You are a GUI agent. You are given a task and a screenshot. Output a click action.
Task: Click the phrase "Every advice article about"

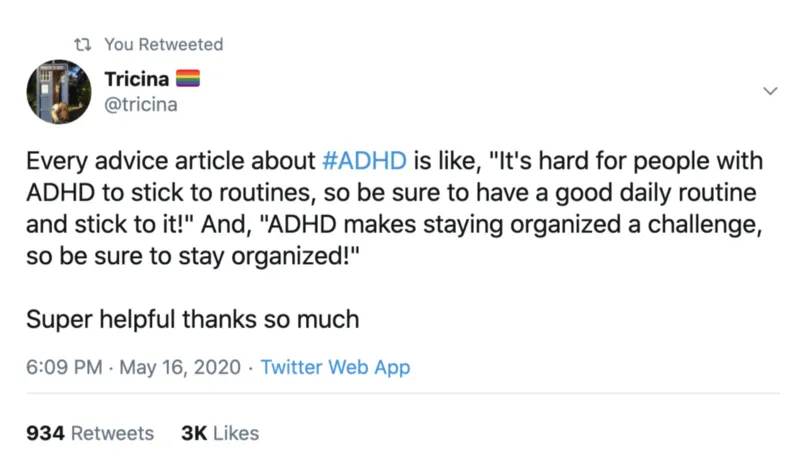click(172, 161)
